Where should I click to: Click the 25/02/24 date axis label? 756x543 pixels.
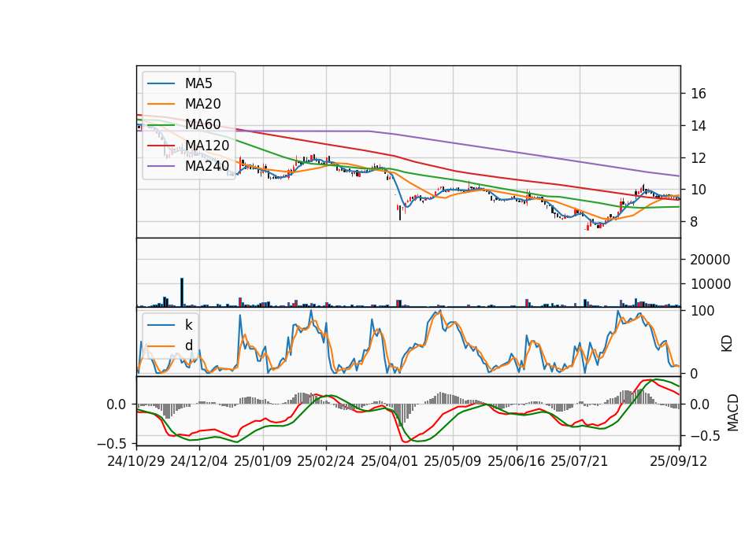click(326, 461)
